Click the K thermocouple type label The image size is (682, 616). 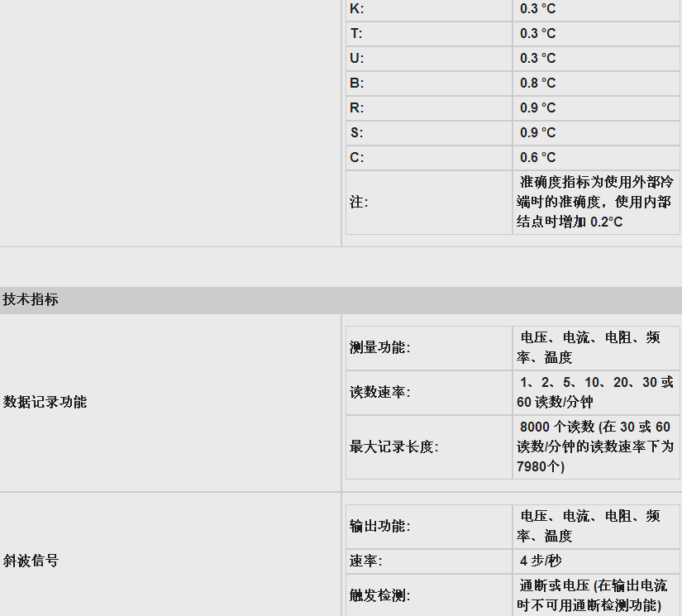(356, 8)
